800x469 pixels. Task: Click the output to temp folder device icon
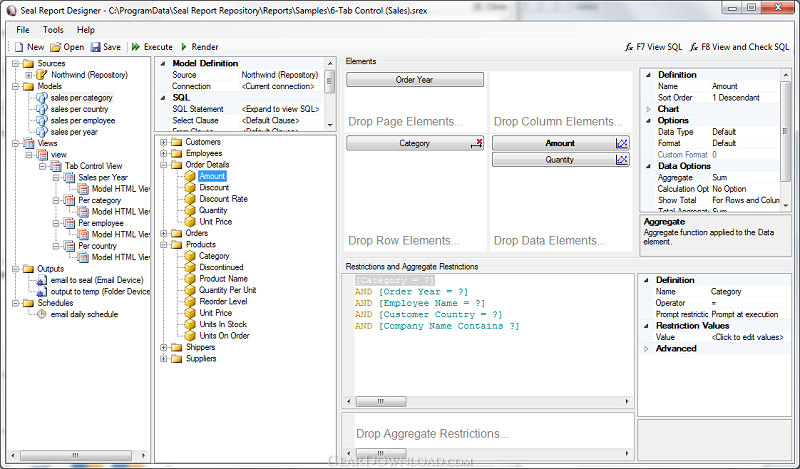tap(42, 291)
